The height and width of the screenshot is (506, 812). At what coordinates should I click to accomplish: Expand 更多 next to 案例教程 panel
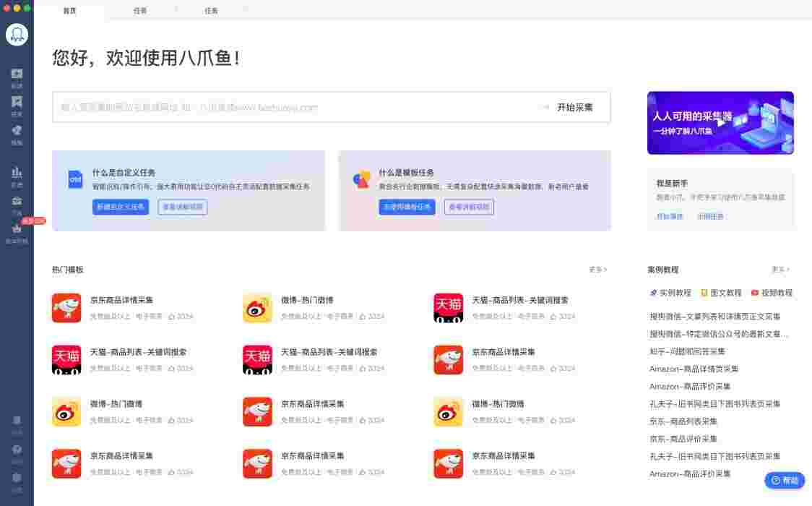pos(780,269)
